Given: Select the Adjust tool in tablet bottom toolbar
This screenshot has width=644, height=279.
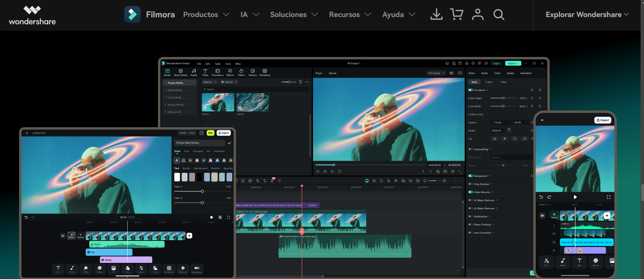Looking at the screenshot, I should [x=141, y=269].
